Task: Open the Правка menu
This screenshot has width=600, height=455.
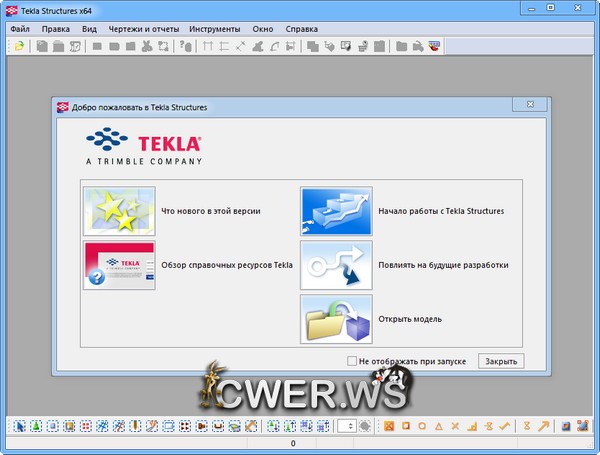Action: point(56,29)
